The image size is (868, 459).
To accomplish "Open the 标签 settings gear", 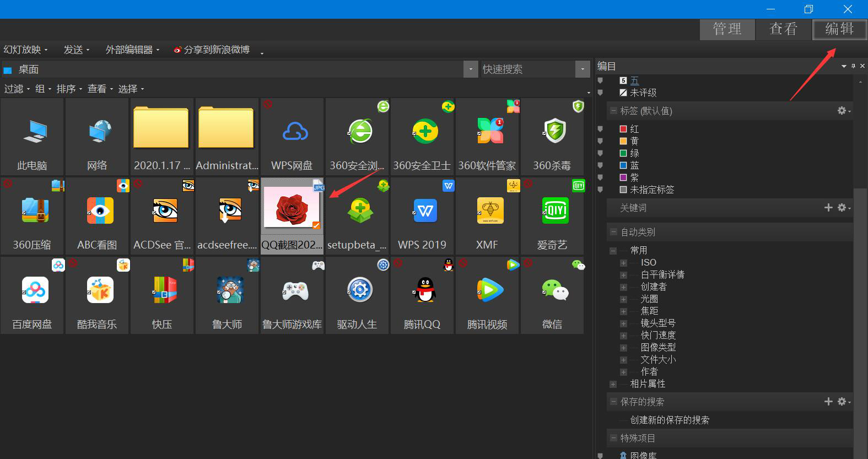I will click(842, 111).
